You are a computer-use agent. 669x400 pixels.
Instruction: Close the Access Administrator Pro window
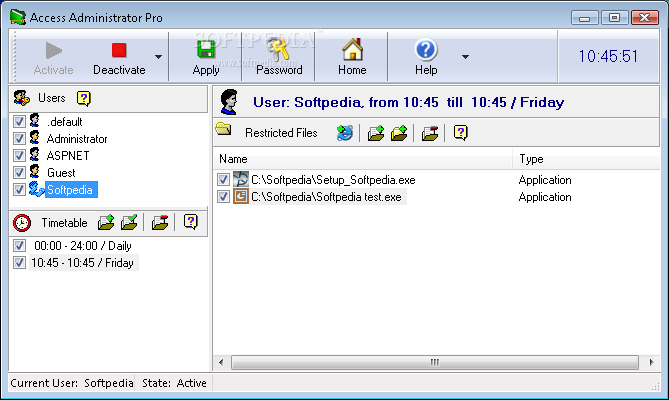pos(645,17)
